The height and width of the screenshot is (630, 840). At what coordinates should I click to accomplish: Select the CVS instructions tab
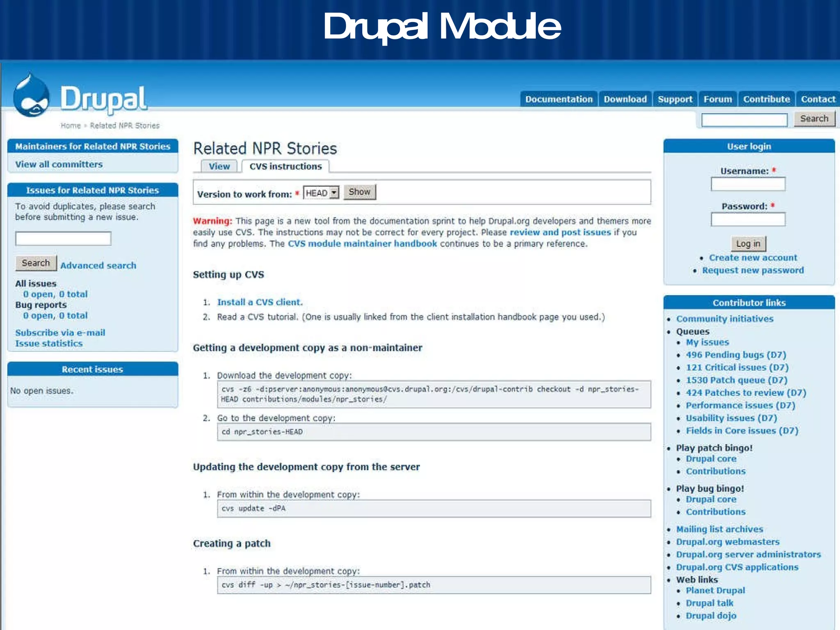pos(285,167)
